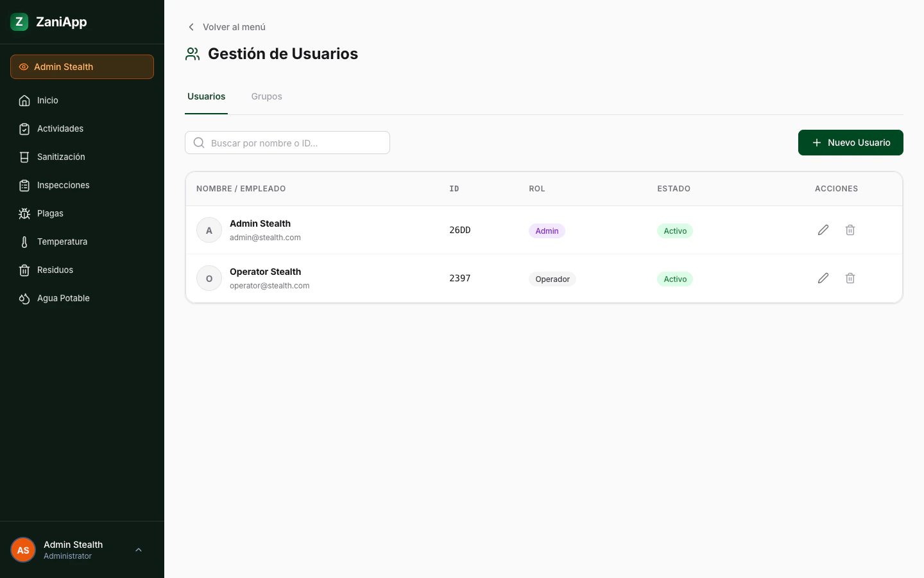Click the back chevron near Volver al menú
This screenshot has height=578, width=924.
[x=191, y=27]
